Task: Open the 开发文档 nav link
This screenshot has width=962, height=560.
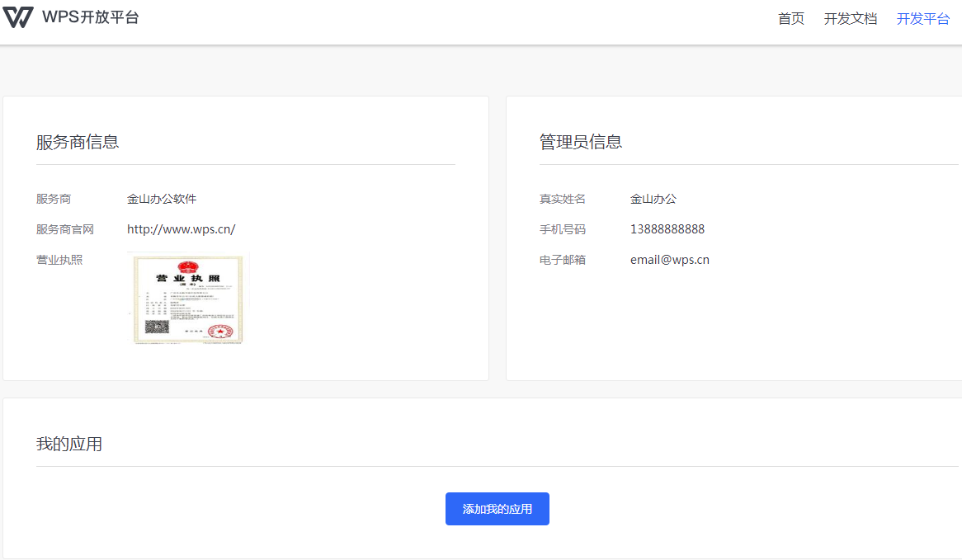Action: coord(850,19)
